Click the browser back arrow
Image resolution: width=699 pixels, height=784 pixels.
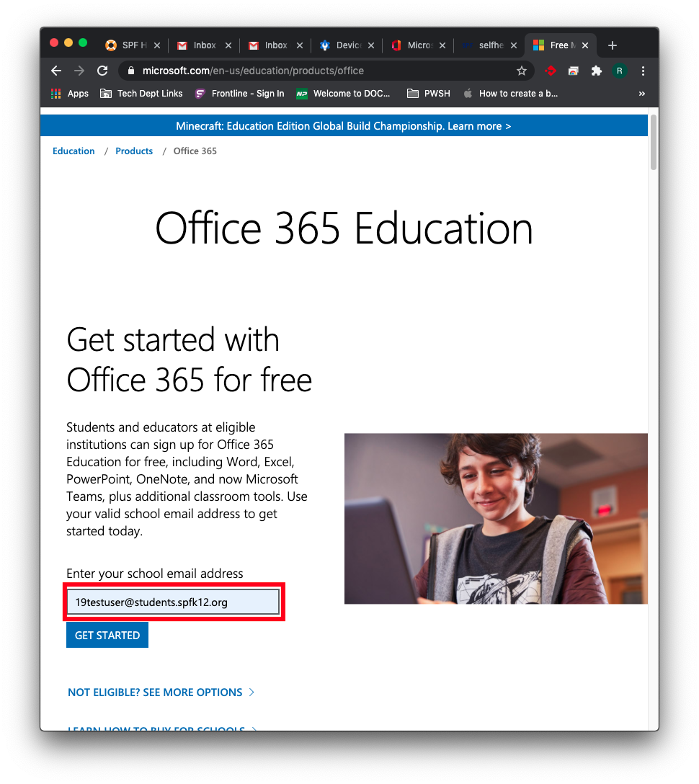point(56,71)
